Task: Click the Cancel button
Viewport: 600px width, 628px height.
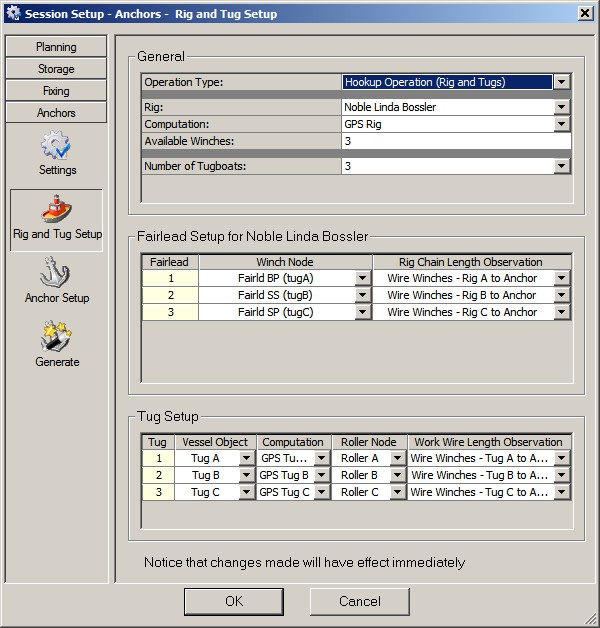Action: click(359, 601)
